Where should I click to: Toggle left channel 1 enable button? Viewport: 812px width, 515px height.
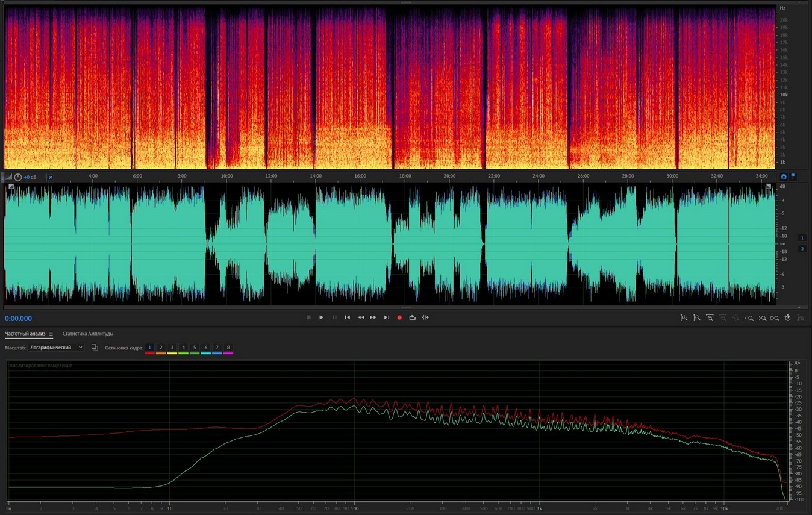click(802, 238)
